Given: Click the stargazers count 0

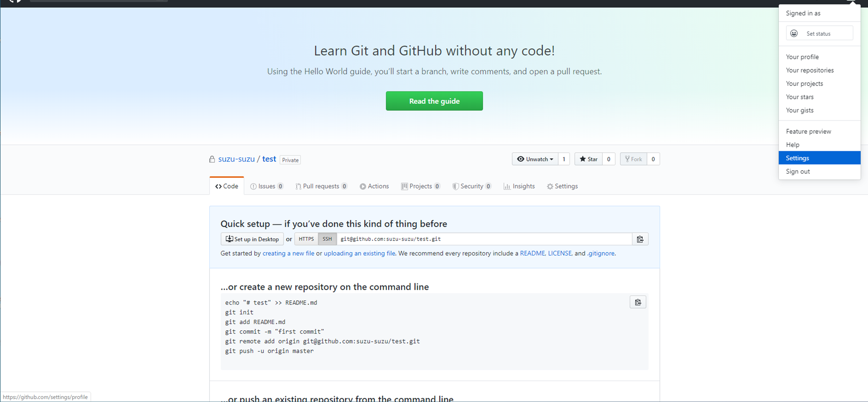Looking at the screenshot, I should tap(609, 159).
